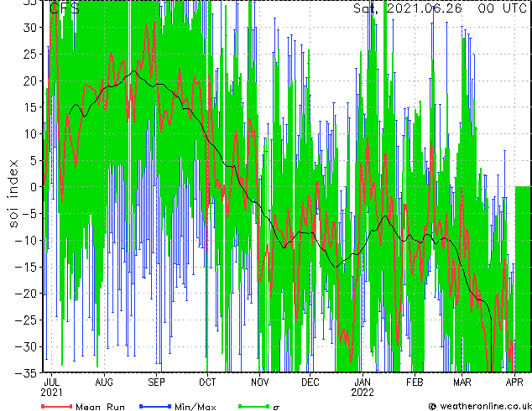532x411 pixels.
Task: Click the green sigma legend line
Action: (x=253, y=406)
